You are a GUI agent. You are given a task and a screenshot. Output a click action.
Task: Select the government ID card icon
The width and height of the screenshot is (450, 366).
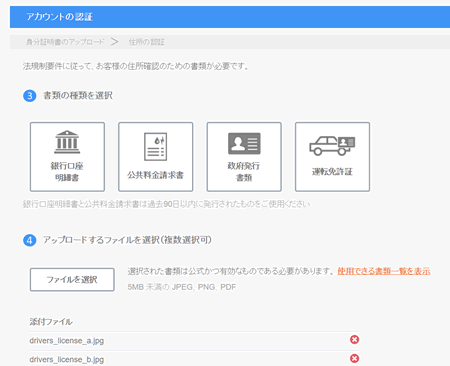point(244,143)
